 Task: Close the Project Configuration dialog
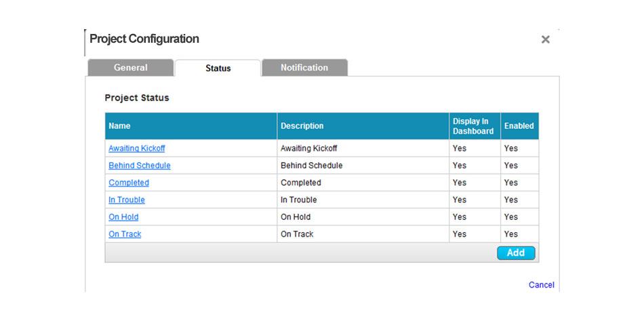point(545,39)
